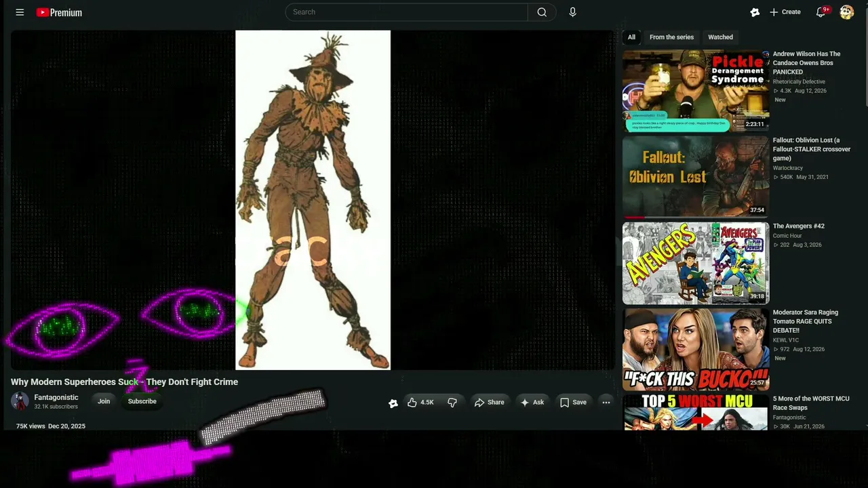The image size is (868, 488).
Task: Subscribe to Fantagonistic
Action: 142,401
